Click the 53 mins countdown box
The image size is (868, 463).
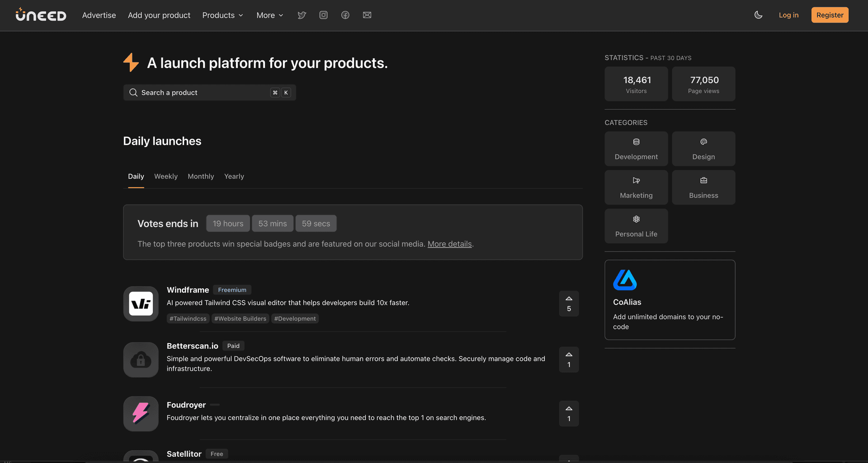(273, 223)
